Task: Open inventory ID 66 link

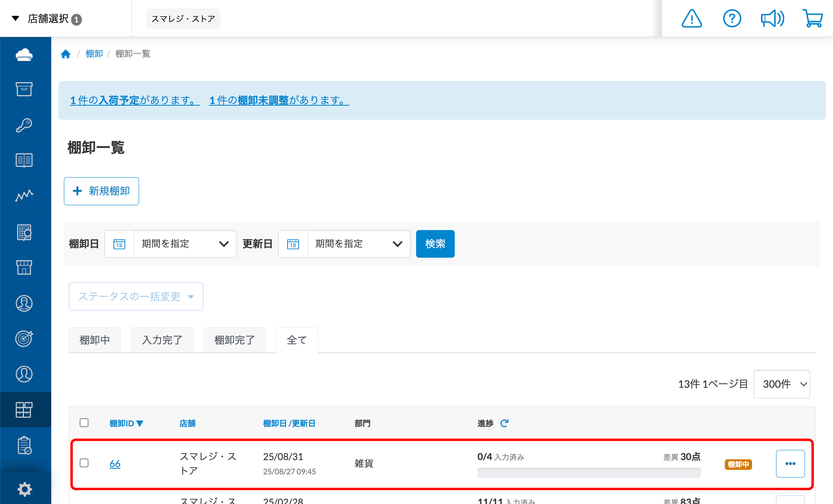Action: 115,464
